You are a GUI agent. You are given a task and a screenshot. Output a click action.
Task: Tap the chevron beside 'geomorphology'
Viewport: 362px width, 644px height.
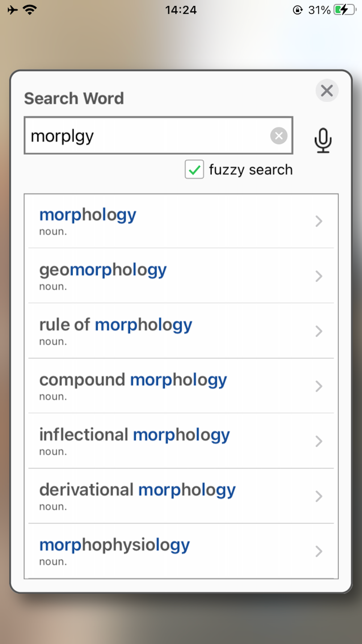click(x=319, y=276)
